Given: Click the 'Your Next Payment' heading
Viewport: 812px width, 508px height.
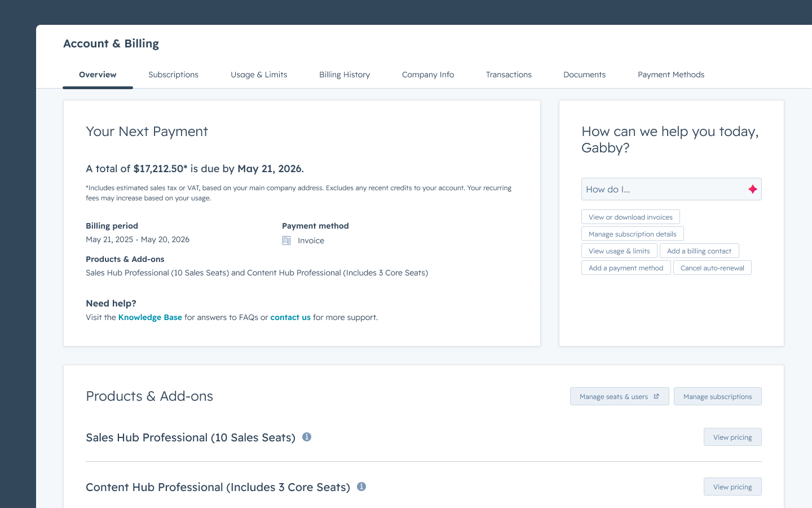Looking at the screenshot, I should pos(147,132).
